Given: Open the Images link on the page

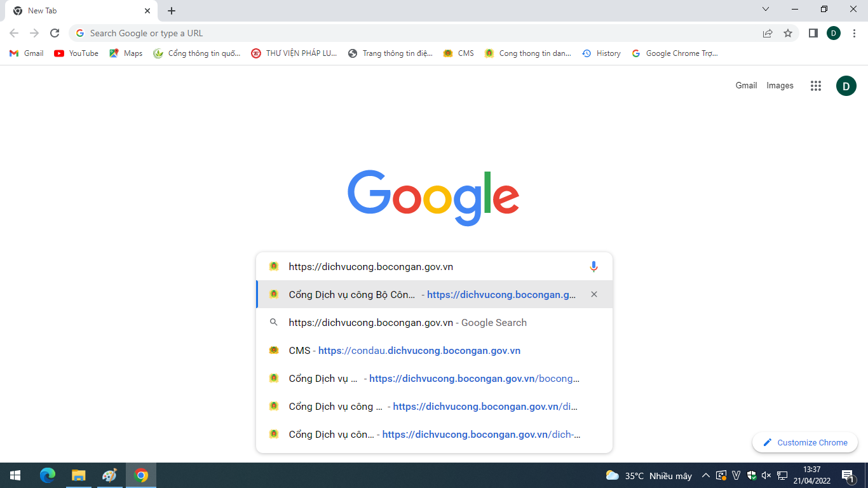Looking at the screenshot, I should click(x=780, y=85).
